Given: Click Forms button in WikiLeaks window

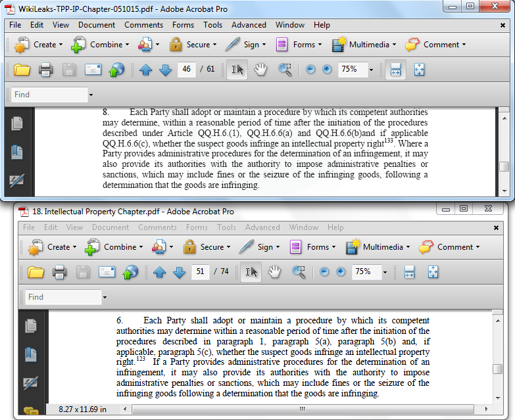Looking at the screenshot, I should (x=299, y=45).
